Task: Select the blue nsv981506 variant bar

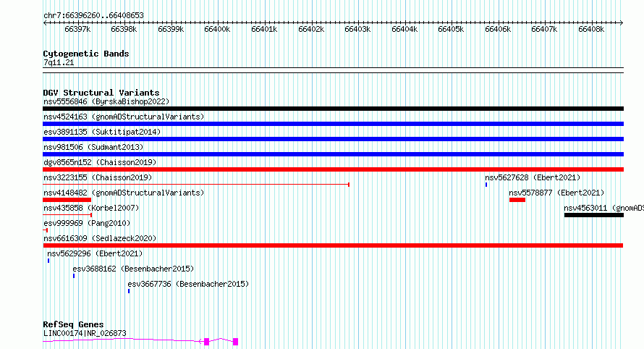Action: click(x=333, y=154)
